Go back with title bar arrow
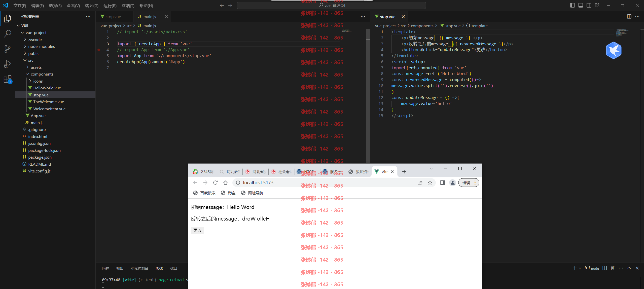Viewport: 644px width, 289px height. [222, 5]
